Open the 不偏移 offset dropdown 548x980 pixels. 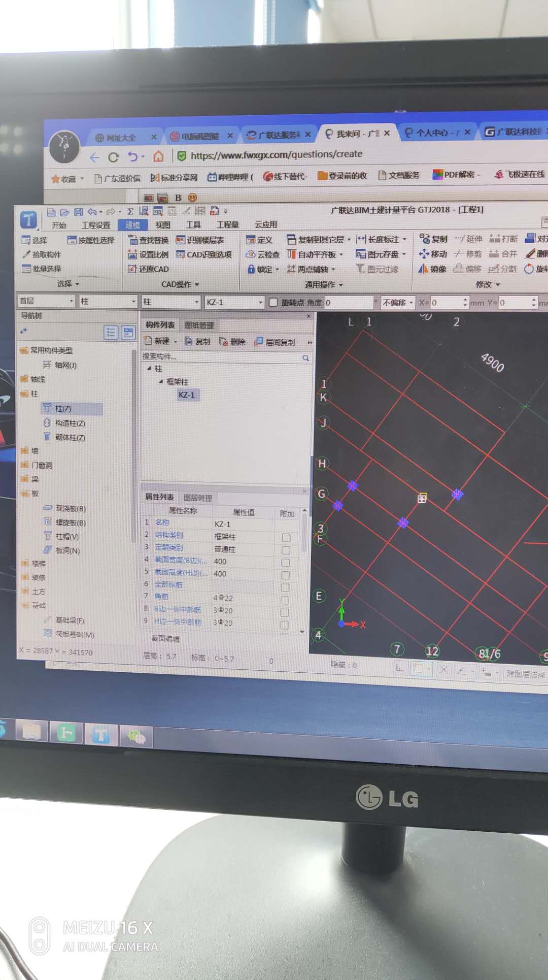click(x=411, y=303)
